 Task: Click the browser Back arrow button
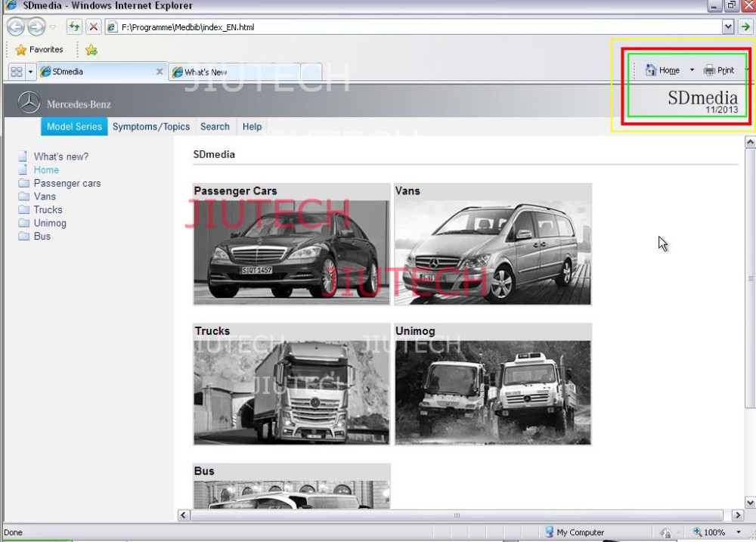(16, 27)
